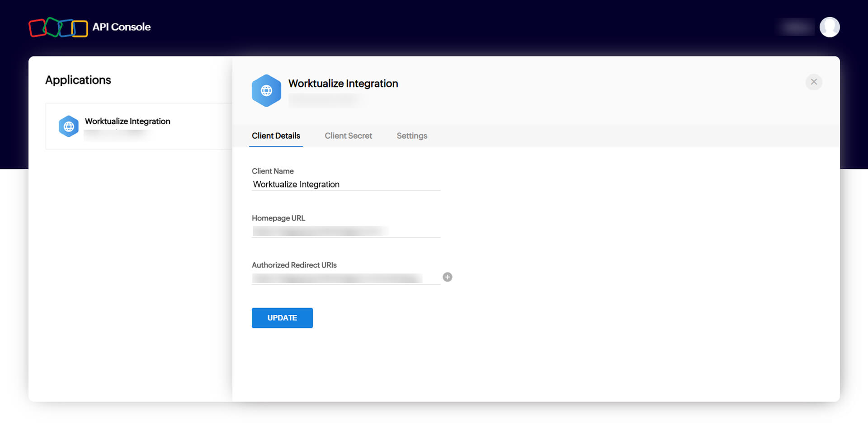Click the colorful logo squares in the header
The height and width of the screenshot is (430, 868).
[x=58, y=27]
